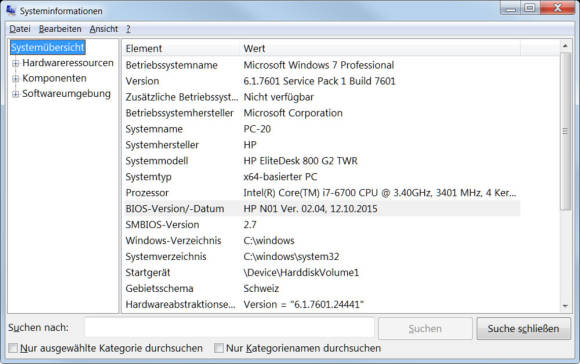Expand the Komponenten tree node
The image size is (580, 364).
tap(16, 79)
